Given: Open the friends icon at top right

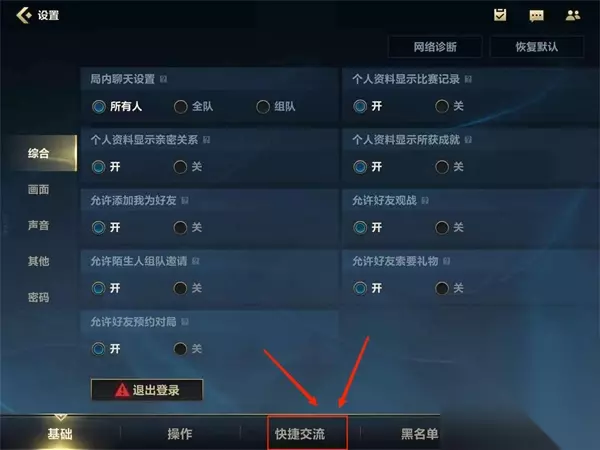Looking at the screenshot, I should (573, 15).
